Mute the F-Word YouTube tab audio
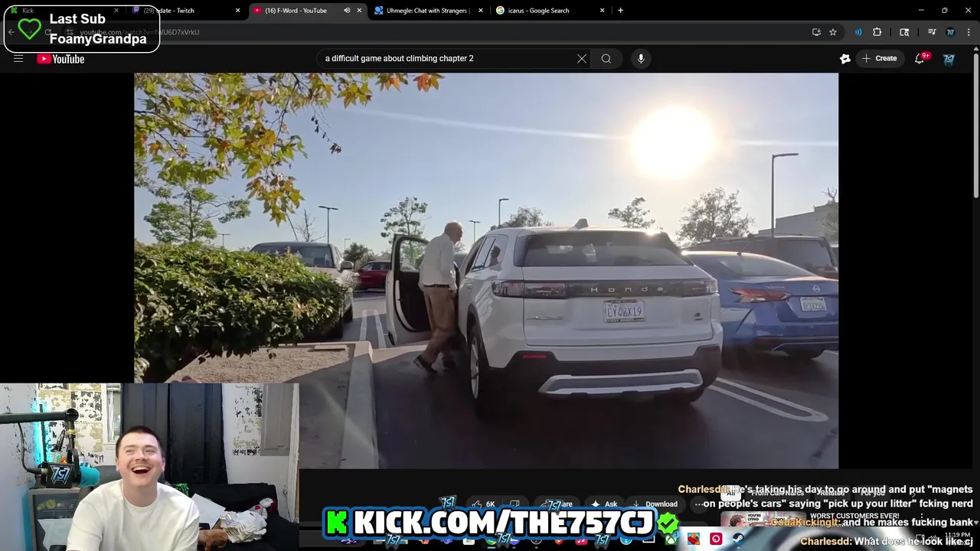This screenshot has width=980, height=551. [x=347, y=10]
